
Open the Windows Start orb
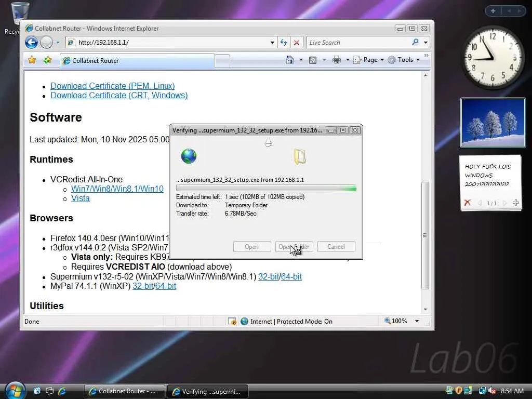(15, 391)
